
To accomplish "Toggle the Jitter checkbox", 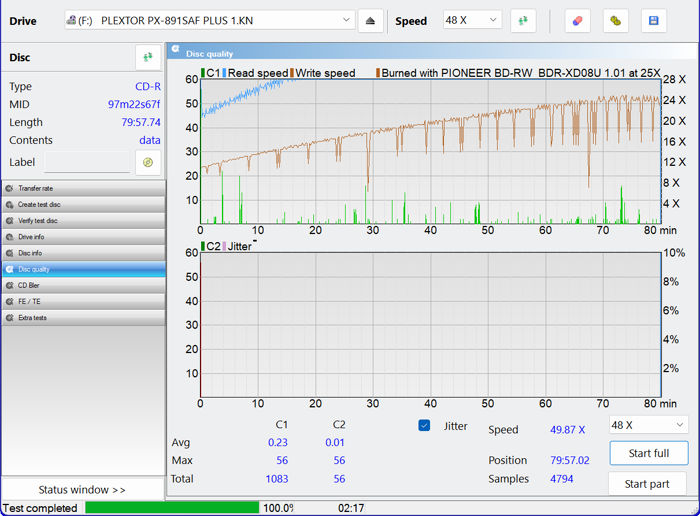I will pyautogui.click(x=424, y=426).
